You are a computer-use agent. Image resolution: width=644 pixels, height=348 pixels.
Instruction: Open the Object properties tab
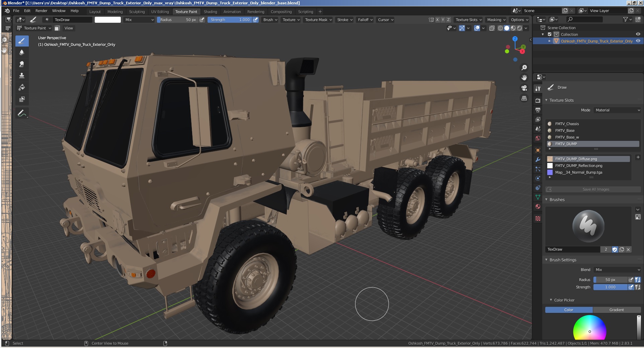click(538, 150)
